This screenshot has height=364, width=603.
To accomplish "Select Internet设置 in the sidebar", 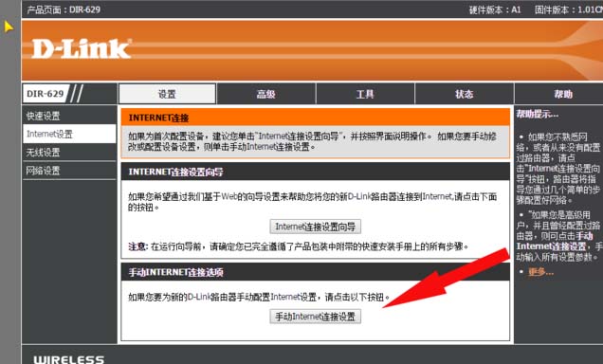I will (x=69, y=134).
